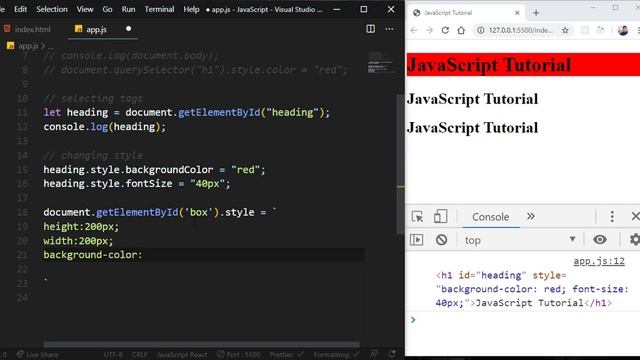Select JavaScript React language mode
The height and width of the screenshot is (360, 640).
pyautogui.click(x=182, y=355)
